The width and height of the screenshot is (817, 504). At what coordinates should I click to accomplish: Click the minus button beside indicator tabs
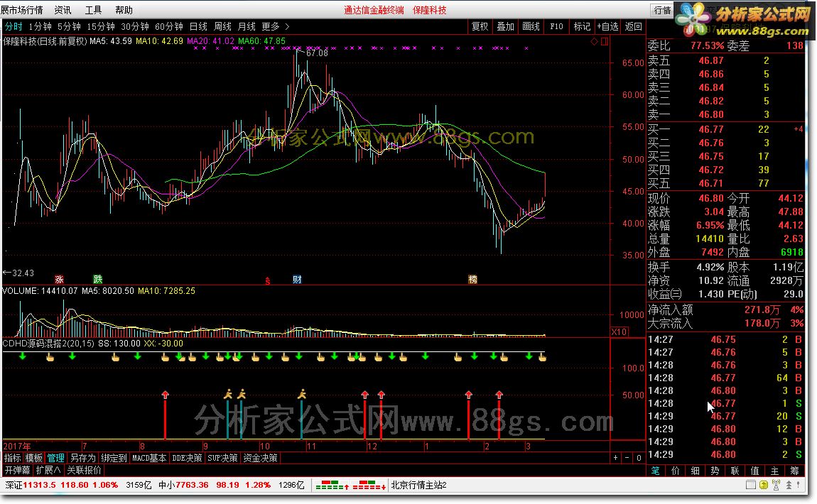click(627, 458)
